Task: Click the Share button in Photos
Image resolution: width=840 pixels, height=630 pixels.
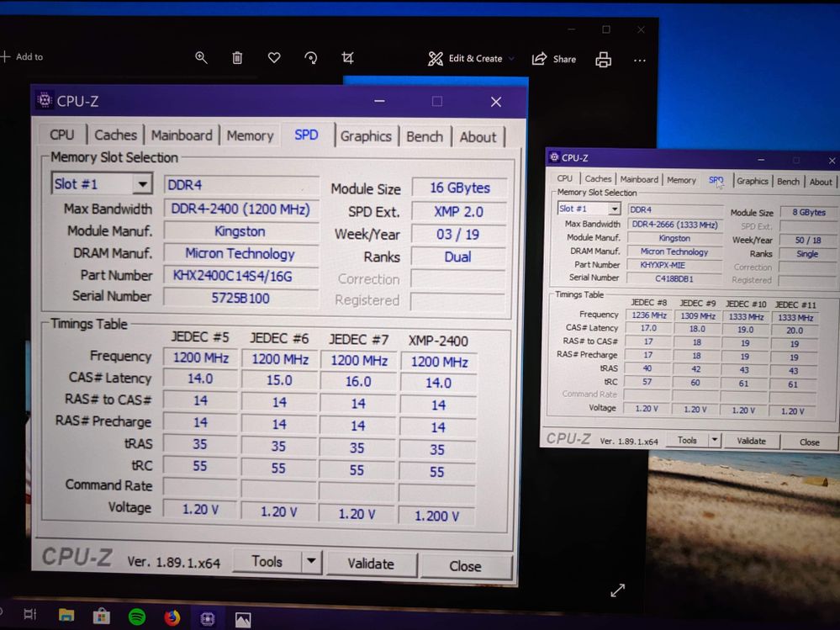Action: point(554,59)
